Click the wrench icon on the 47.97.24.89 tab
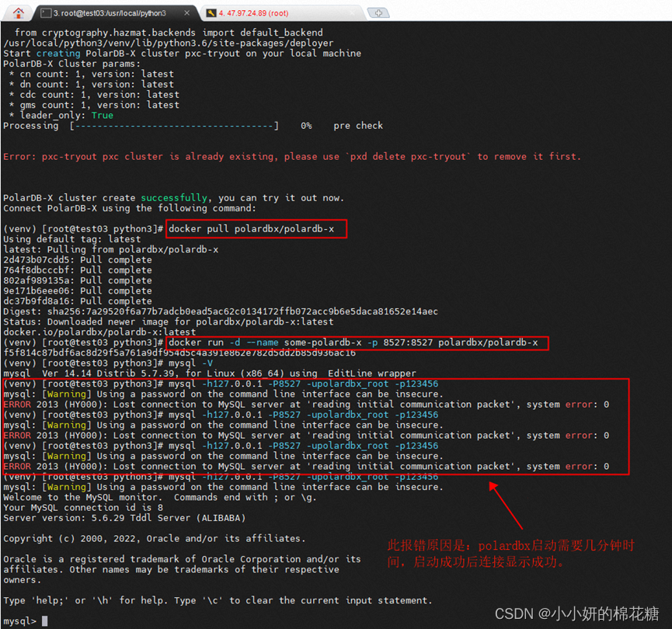Viewport: 672px width, 629px height. click(x=211, y=13)
